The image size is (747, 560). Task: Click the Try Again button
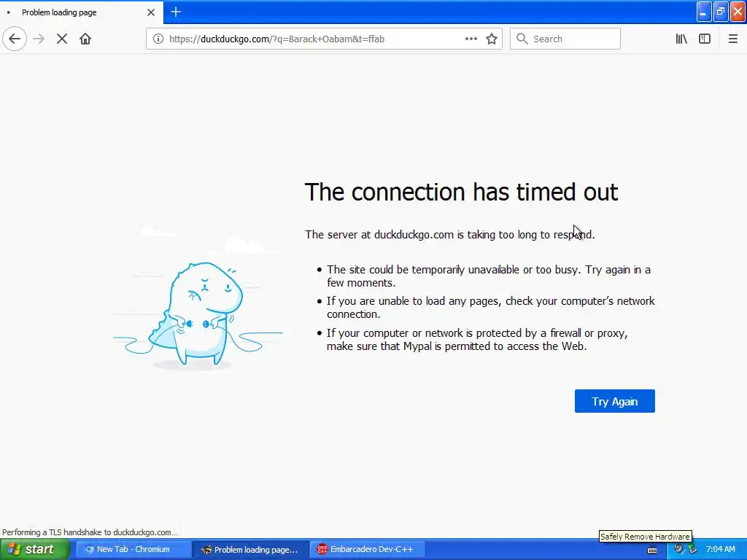(614, 401)
